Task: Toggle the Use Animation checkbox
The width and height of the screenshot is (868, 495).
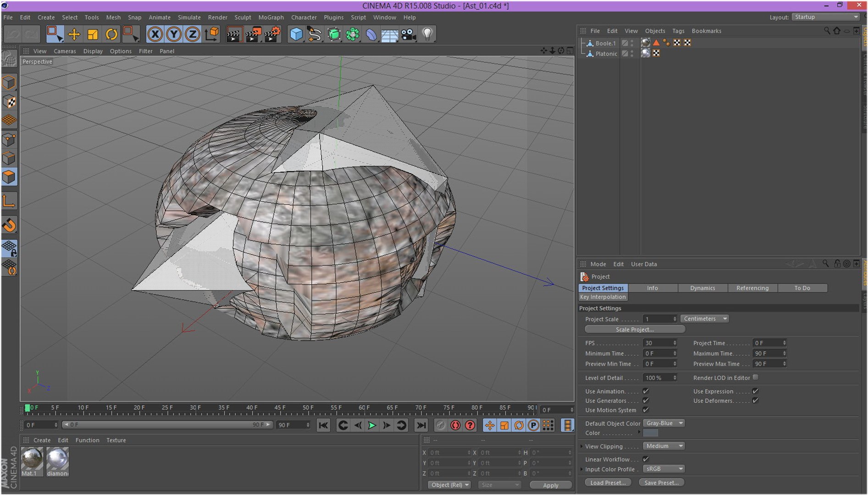Action: click(x=646, y=391)
